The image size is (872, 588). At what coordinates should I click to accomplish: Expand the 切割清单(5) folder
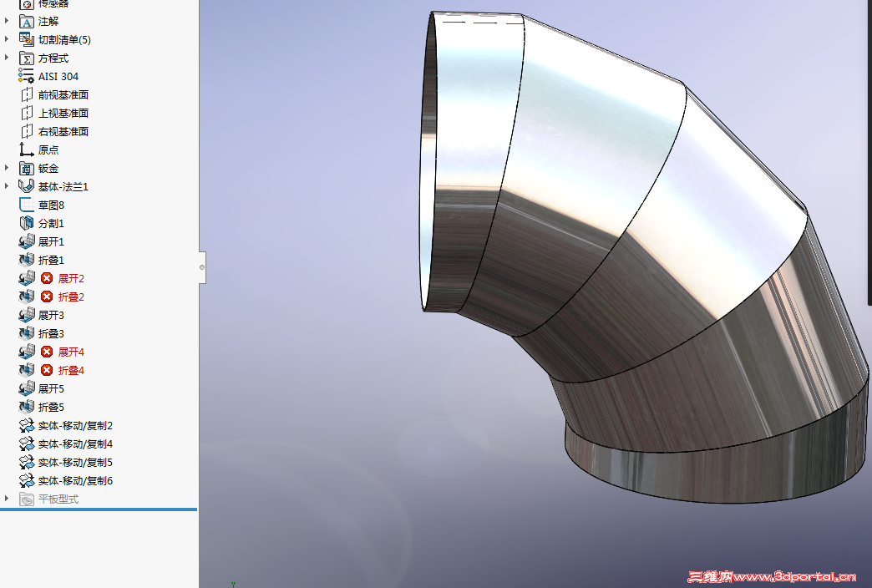[7, 39]
